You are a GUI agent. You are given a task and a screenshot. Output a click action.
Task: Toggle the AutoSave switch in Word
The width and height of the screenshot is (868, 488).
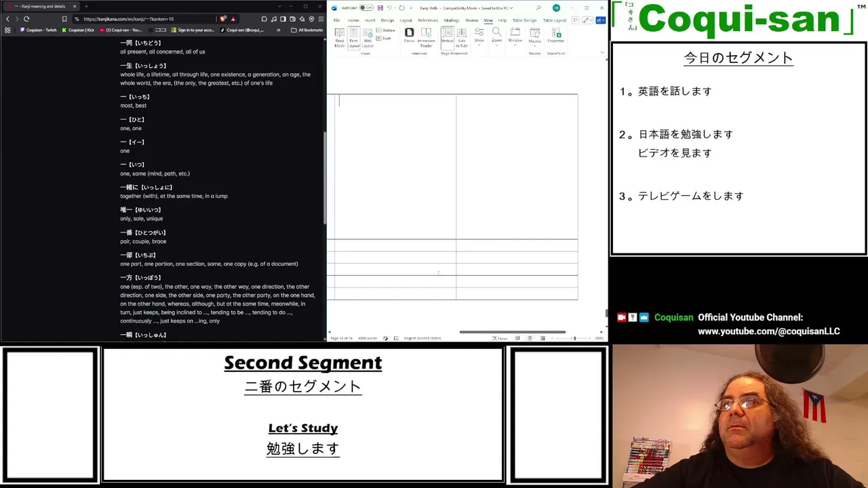tap(366, 8)
